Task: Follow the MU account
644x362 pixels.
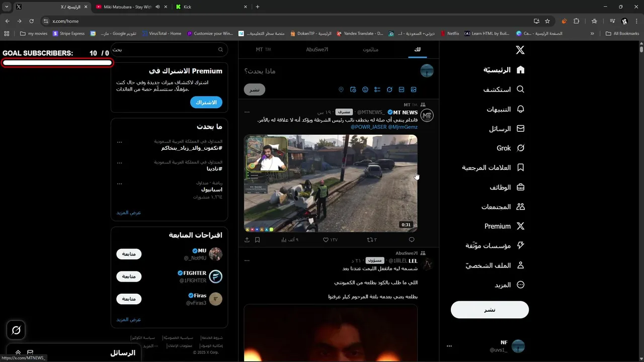Action: [x=129, y=254]
